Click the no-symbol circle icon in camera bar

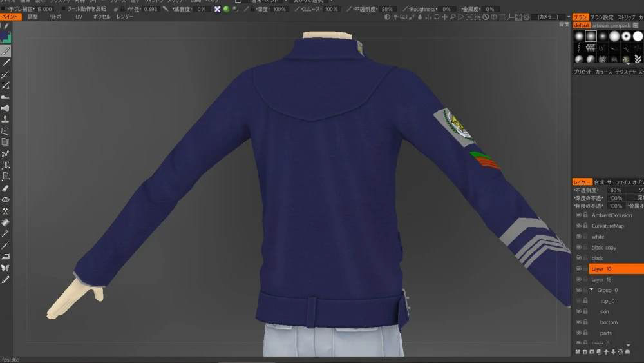click(x=486, y=17)
